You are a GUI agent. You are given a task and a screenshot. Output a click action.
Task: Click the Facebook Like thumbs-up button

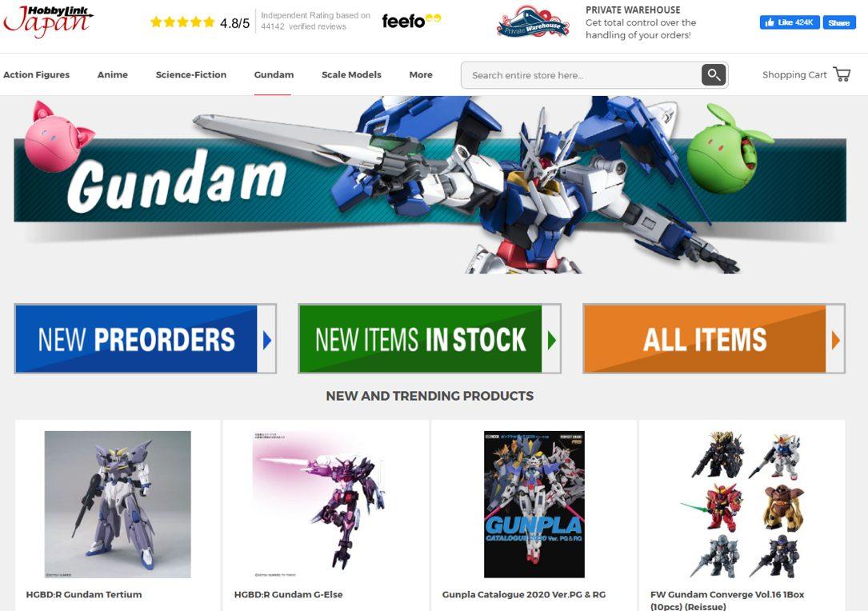790,22
